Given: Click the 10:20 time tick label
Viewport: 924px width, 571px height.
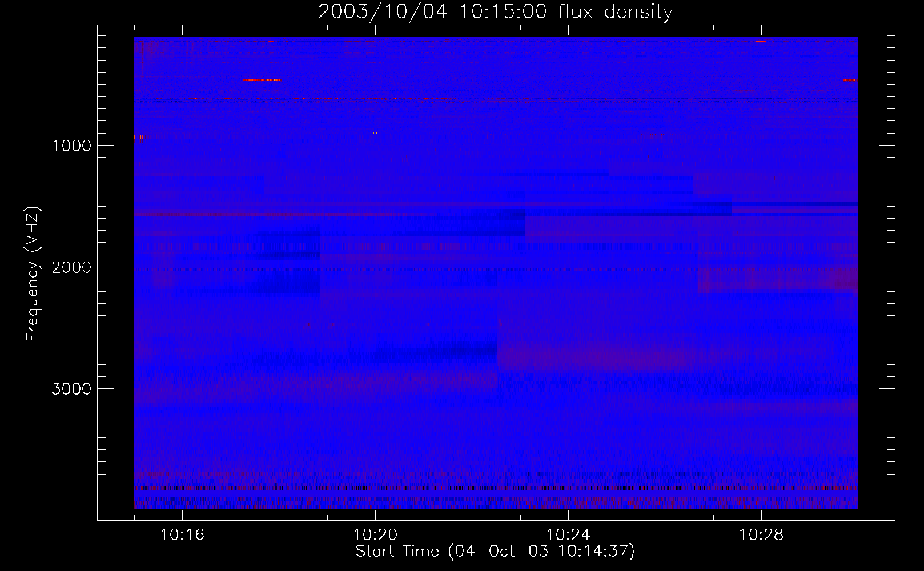Looking at the screenshot, I should coord(375,535).
